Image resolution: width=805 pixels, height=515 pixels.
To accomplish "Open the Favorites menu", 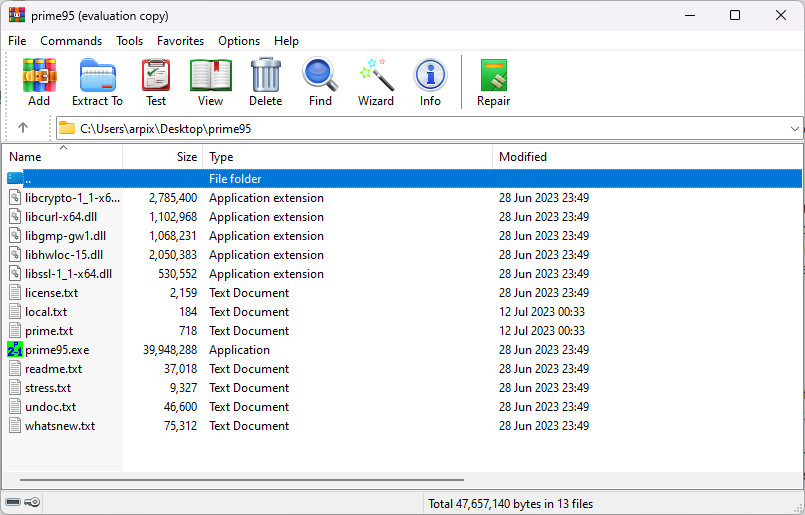I will [180, 41].
